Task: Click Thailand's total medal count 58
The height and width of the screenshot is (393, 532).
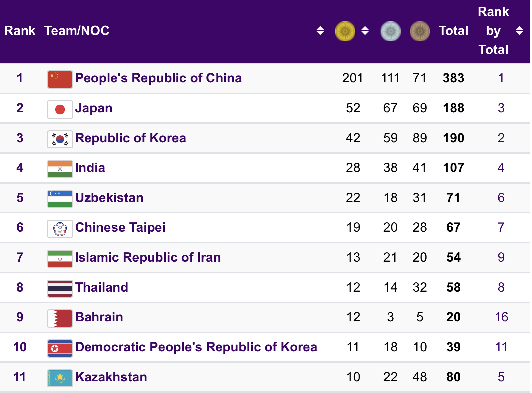Action: [x=453, y=287]
